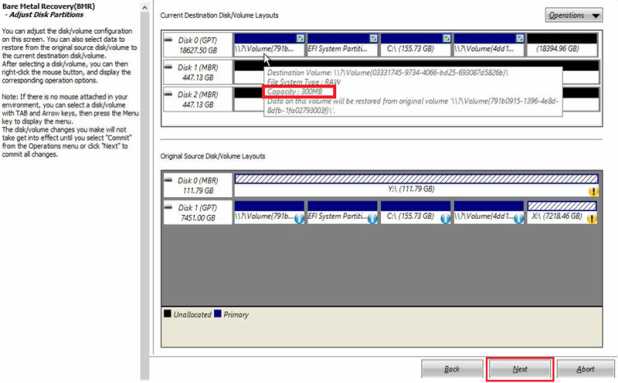This screenshot has height=383, width=618.
Task: Click warning icon on X:\ (7218.46 GB) volume
Action: [592, 218]
